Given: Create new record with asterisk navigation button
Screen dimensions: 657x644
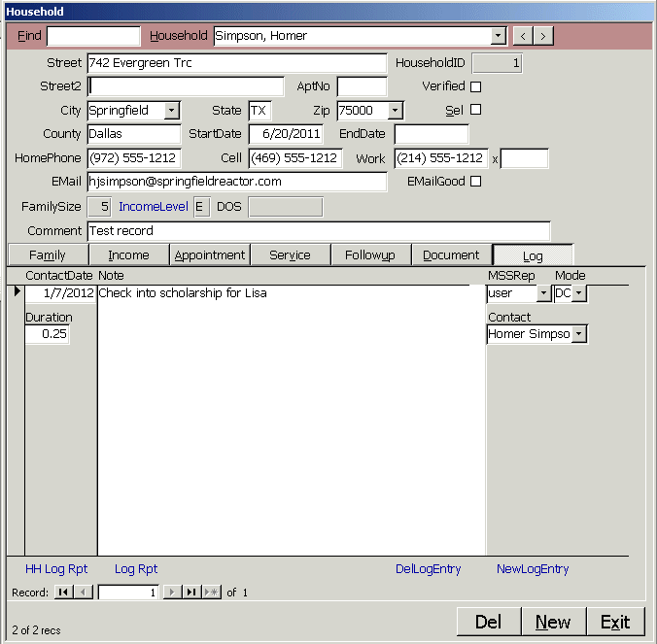Looking at the screenshot, I should (x=211, y=592).
